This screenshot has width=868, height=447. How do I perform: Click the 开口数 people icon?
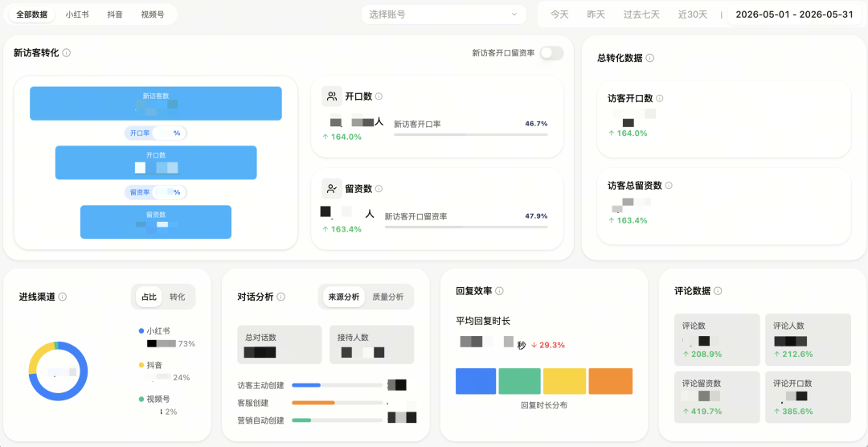click(332, 96)
